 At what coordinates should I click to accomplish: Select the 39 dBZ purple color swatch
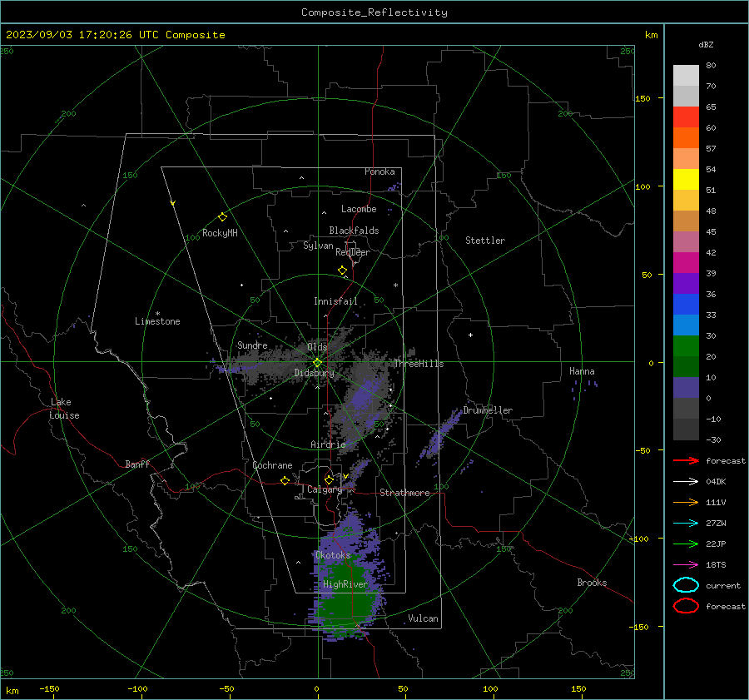(686, 283)
